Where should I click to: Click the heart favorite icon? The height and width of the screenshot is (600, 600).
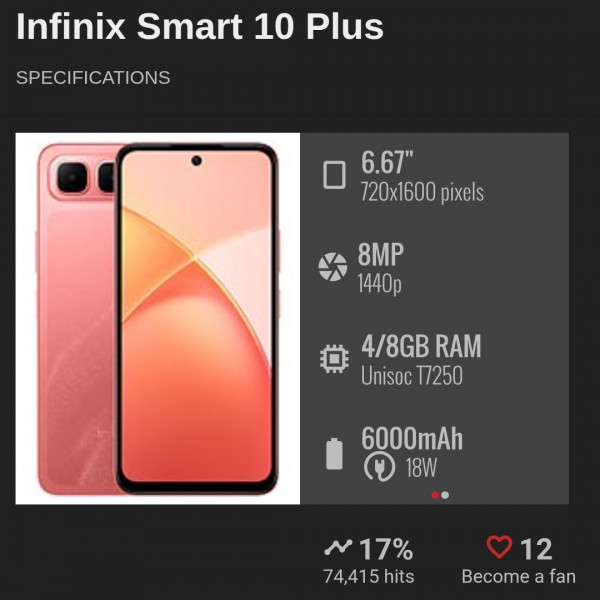499,547
